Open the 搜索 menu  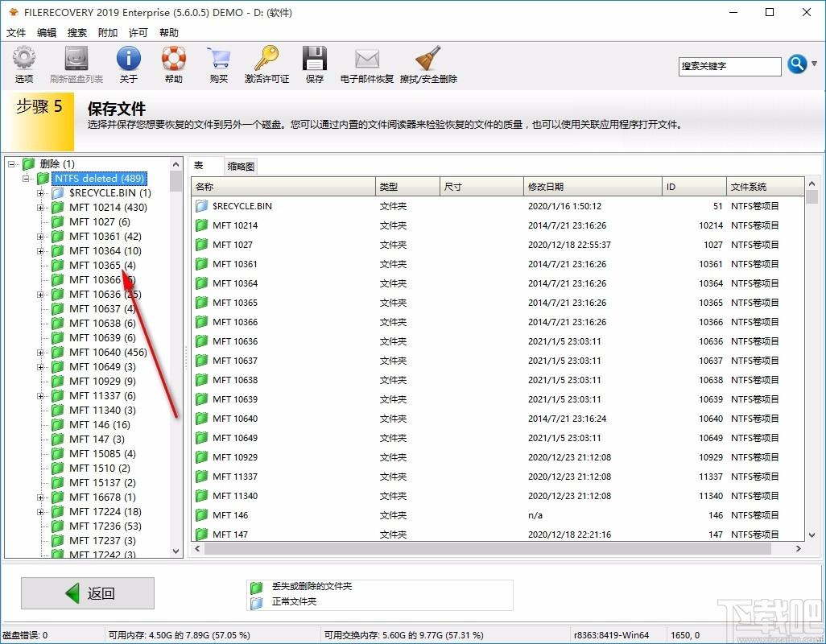[x=77, y=33]
